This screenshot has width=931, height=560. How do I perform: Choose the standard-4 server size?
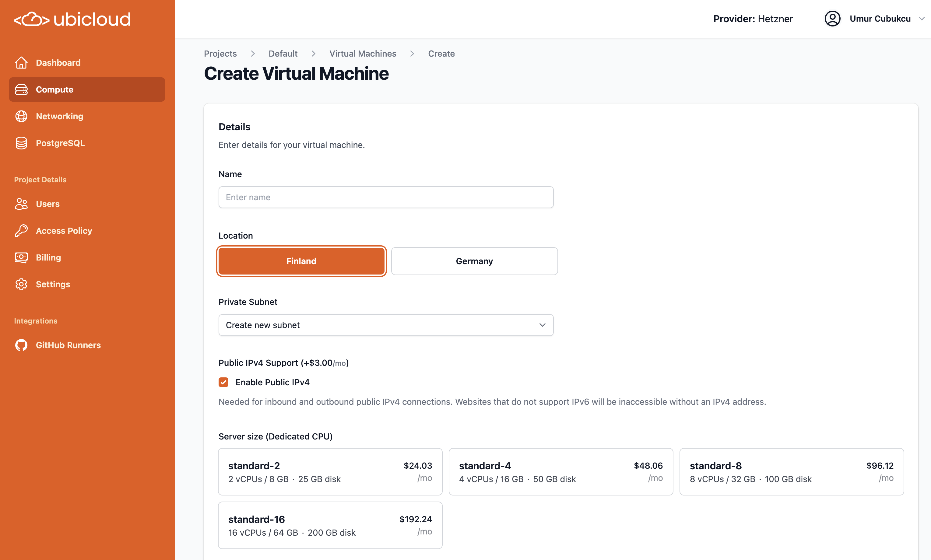pyautogui.click(x=560, y=472)
